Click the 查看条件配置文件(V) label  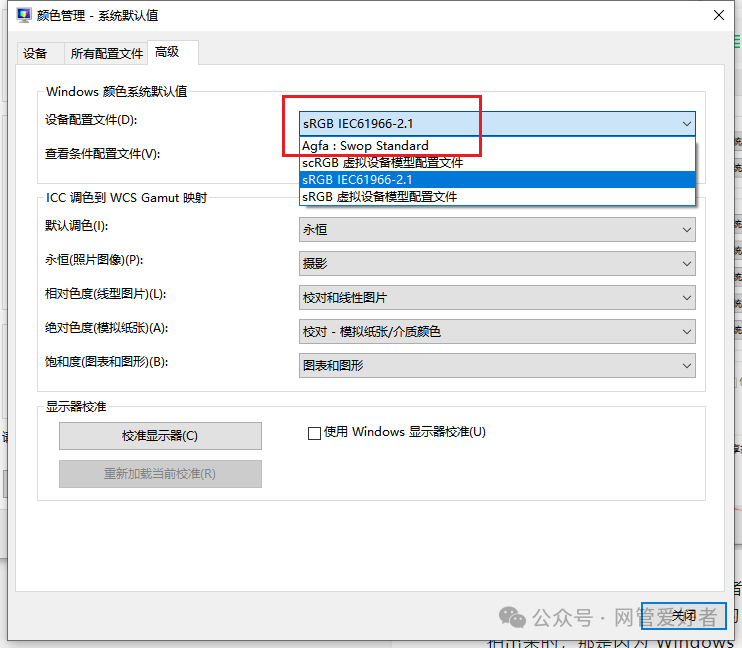[102, 154]
